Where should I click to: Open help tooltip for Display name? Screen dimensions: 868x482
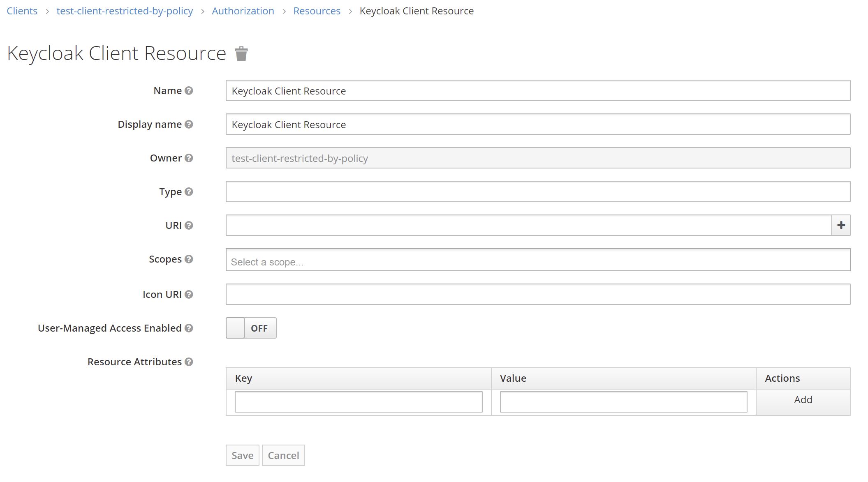pos(189,124)
